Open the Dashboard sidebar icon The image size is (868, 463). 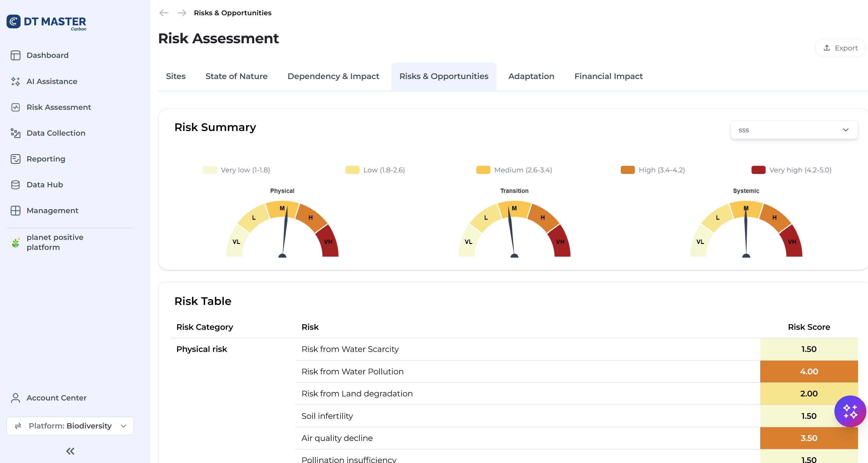click(x=16, y=55)
